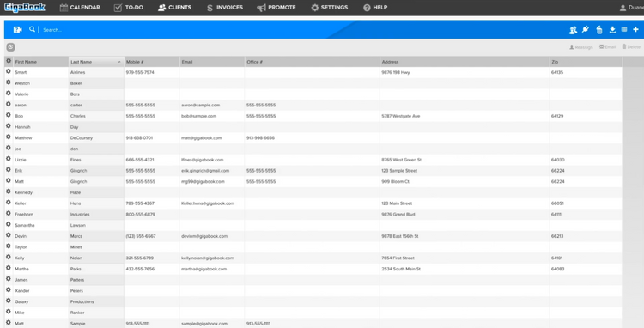Open the table header gear icon

click(9, 61)
